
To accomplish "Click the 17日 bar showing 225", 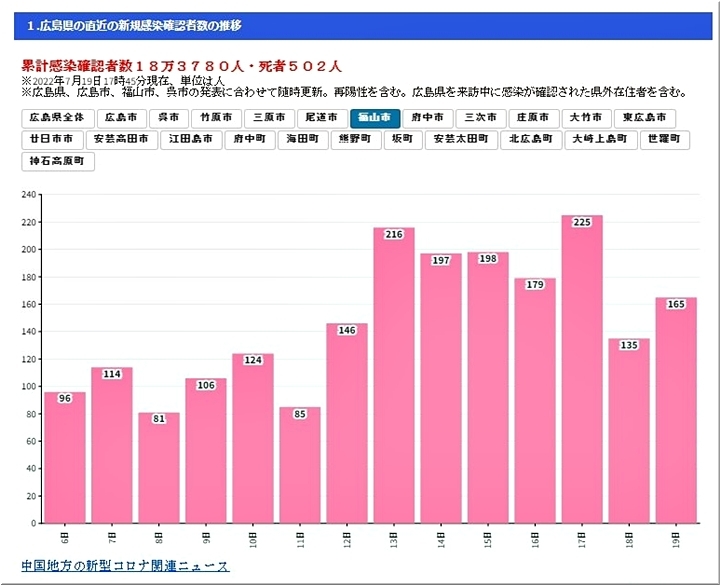I will point(582,370).
